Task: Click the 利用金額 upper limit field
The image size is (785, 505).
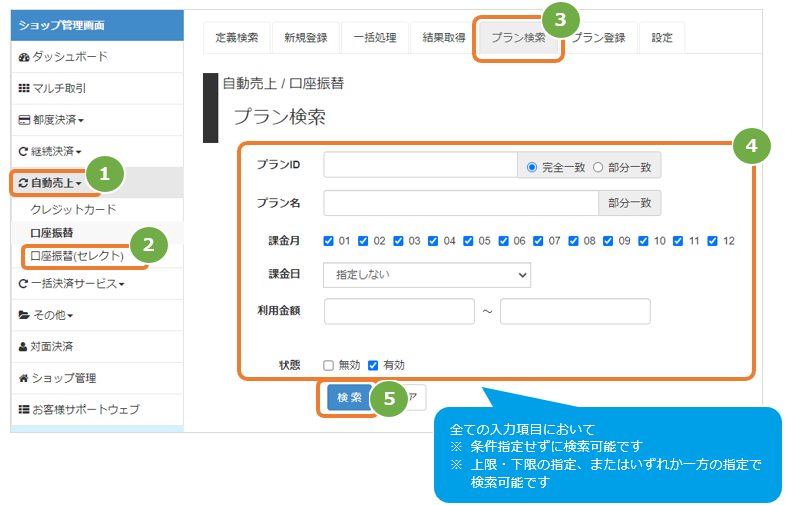Action: pos(575,311)
